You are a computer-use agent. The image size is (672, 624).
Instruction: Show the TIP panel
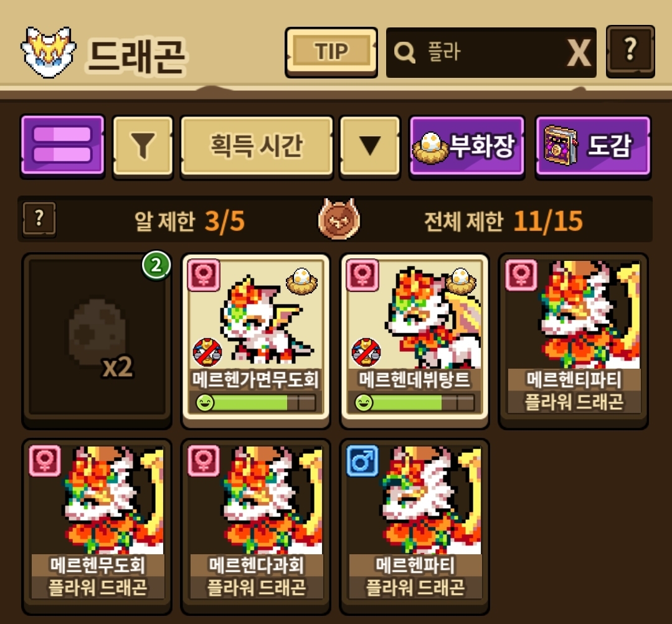(x=331, y=52)
